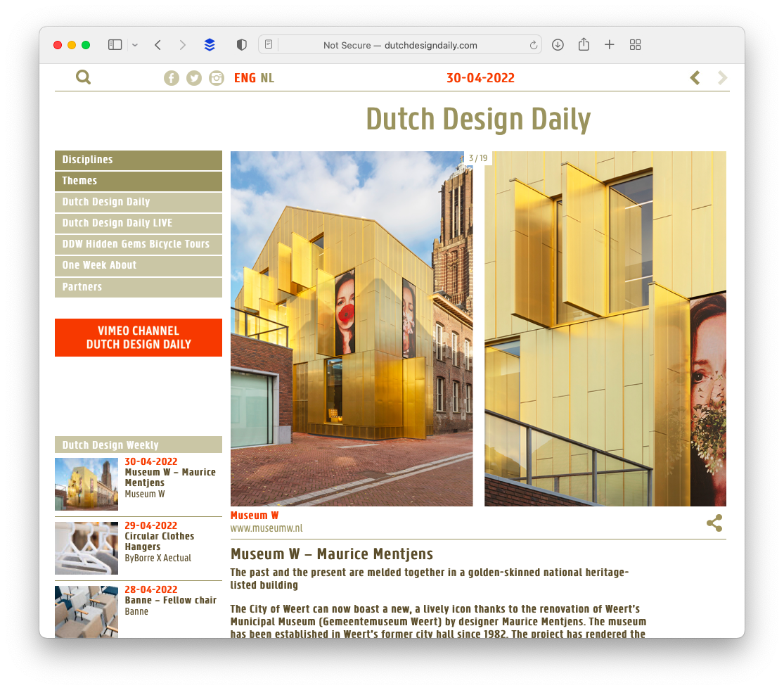Click the Dutch Design Weekly heading
Viewport: 784px width, 690px height.
point(139,445)
